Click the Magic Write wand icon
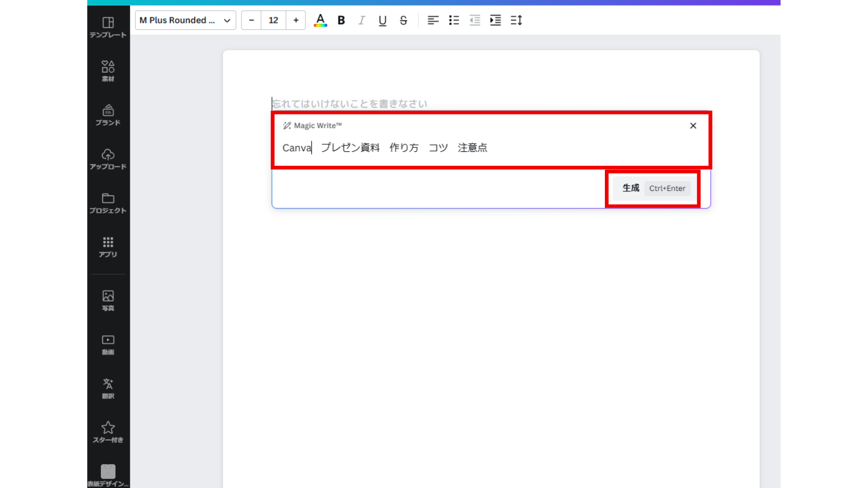Screen dimensions: 868x488 [287, 126]
